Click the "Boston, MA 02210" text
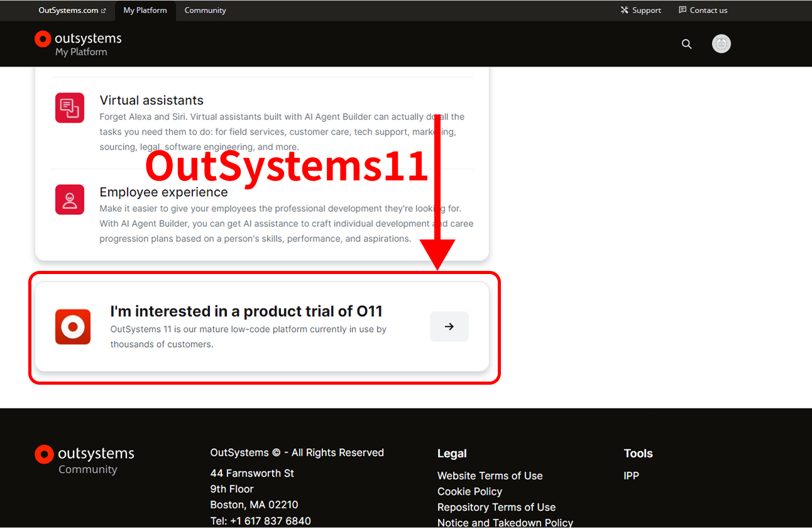The height and width of the screenshot is (528, 812). pos(254,505)
